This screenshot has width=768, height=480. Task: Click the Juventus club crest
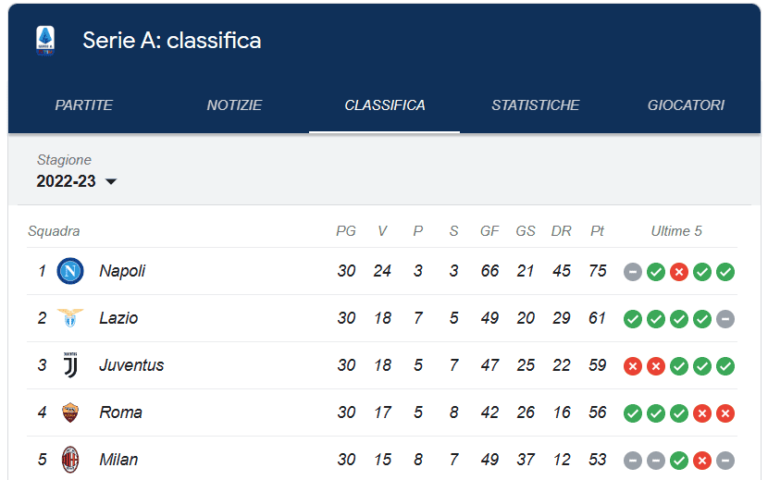pyautogui.click(x=70, y=365)
